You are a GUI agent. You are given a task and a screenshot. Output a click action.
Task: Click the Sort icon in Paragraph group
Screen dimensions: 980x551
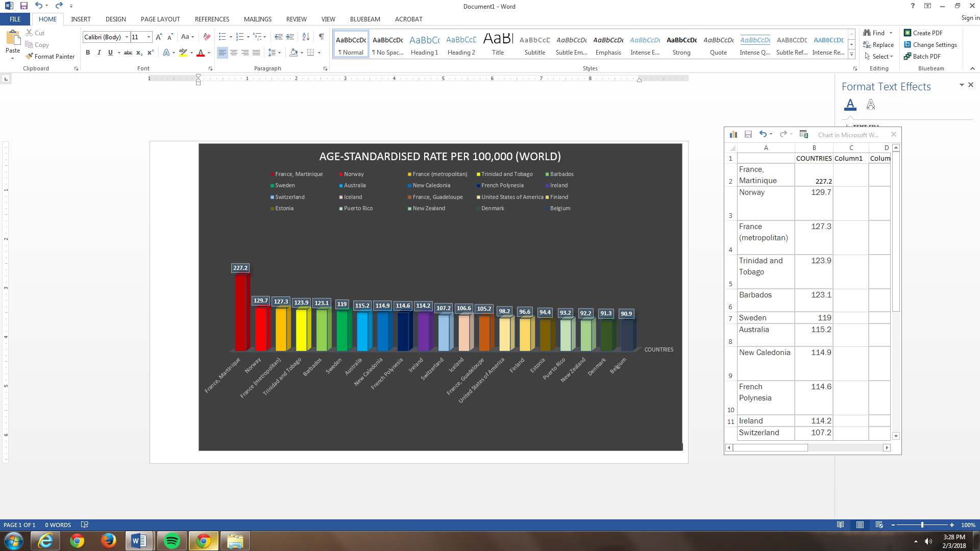coord(306,37)
